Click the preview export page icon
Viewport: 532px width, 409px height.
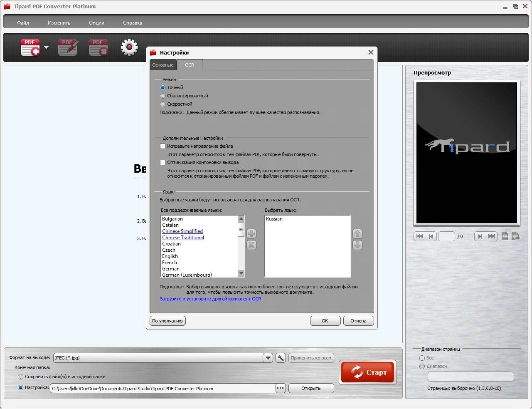[515, 236]
